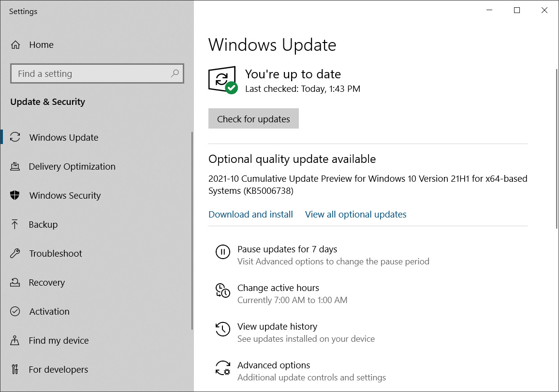Click the Download and install link
The image size is (559, 392).
250,215
